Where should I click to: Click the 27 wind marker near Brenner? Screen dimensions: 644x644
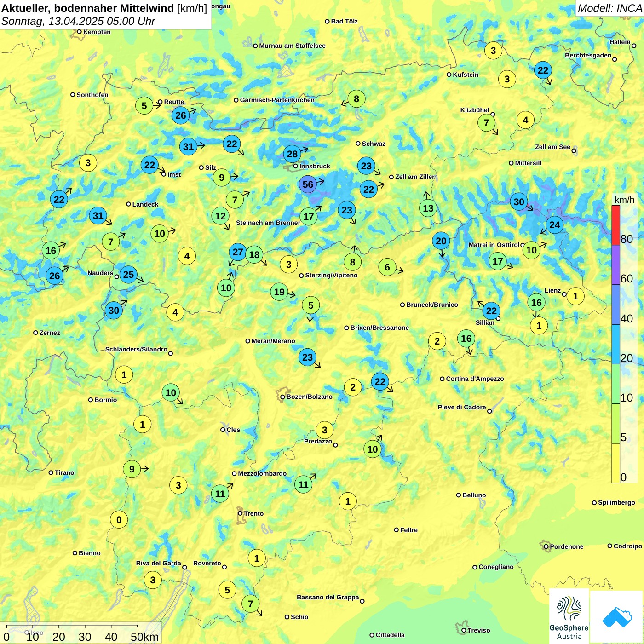click(x=238, y=252)
